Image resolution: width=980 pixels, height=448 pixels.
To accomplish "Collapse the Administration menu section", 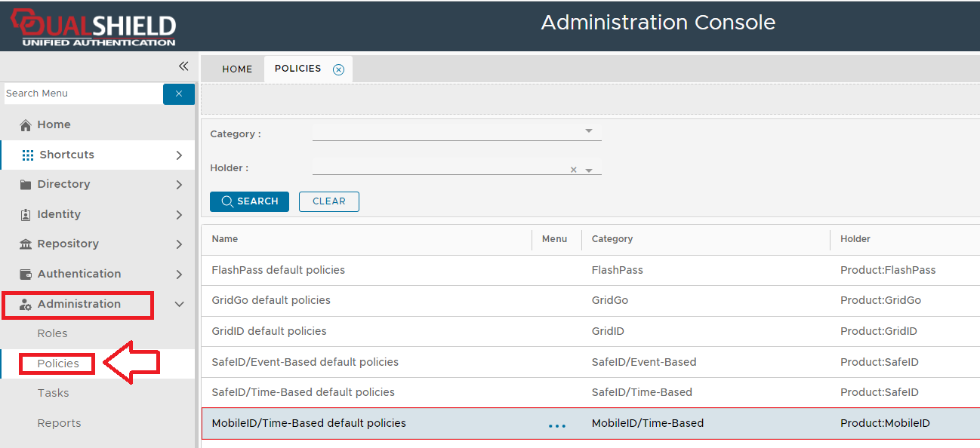I will 180,304.
